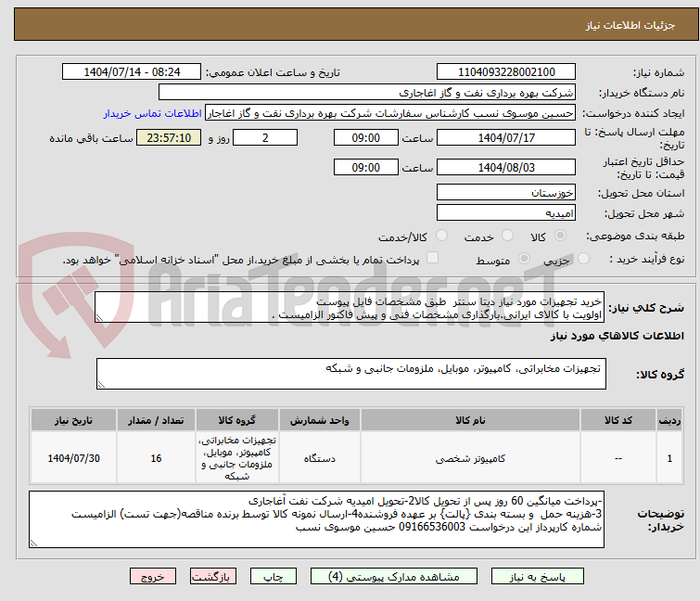
Task: Click the row number cell 1
Action: [669, 458]
